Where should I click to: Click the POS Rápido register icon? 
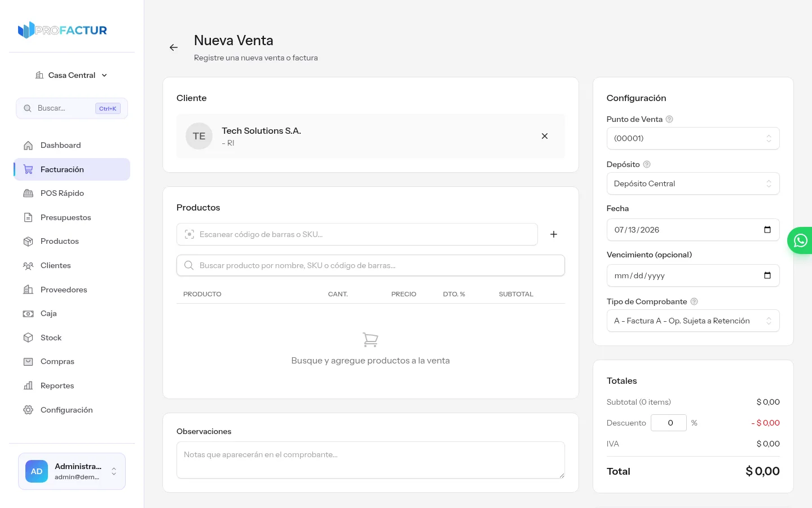28,193
